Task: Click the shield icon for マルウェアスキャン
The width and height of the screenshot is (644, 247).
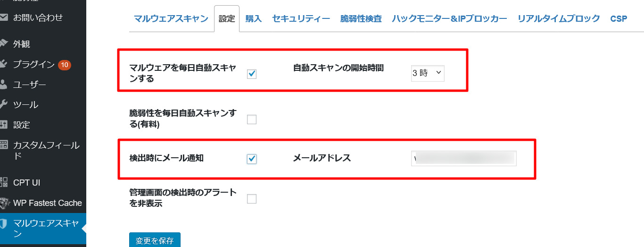Action: pyautogui.click(x=4, y=223)
